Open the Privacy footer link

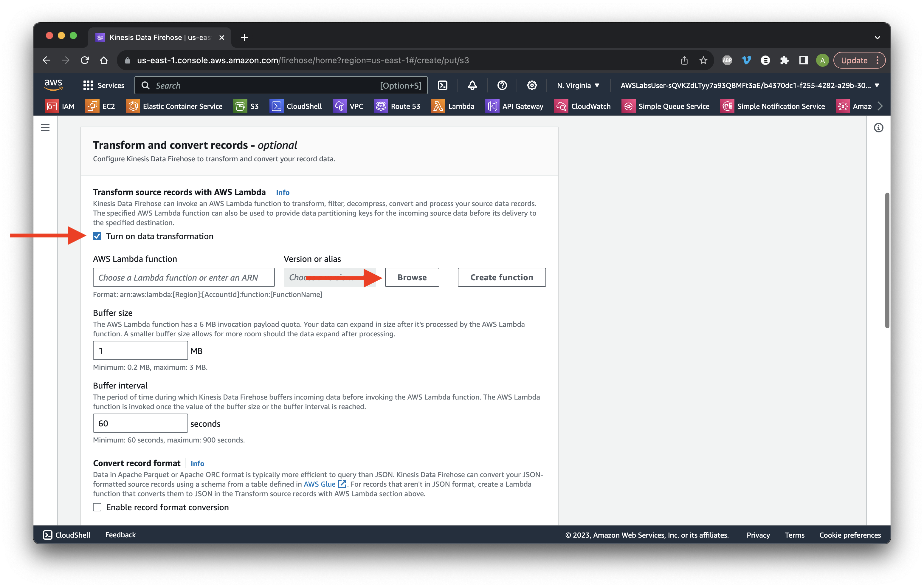758,535
